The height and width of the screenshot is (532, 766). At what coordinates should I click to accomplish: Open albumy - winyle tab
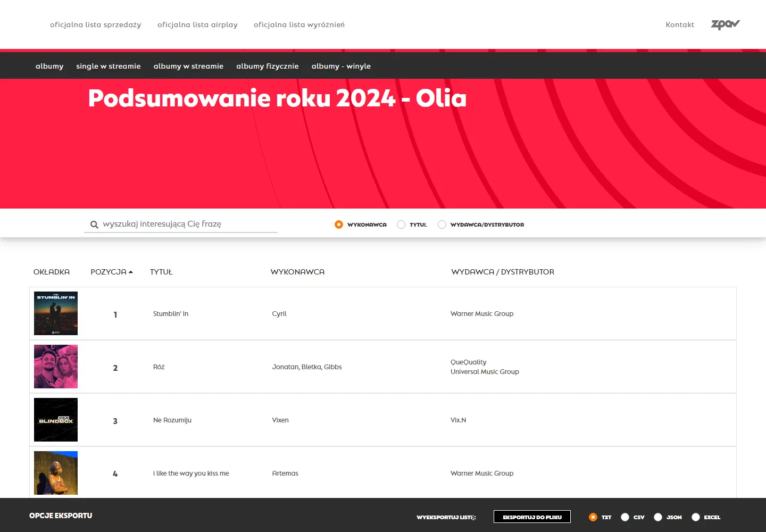coord(341,66)
